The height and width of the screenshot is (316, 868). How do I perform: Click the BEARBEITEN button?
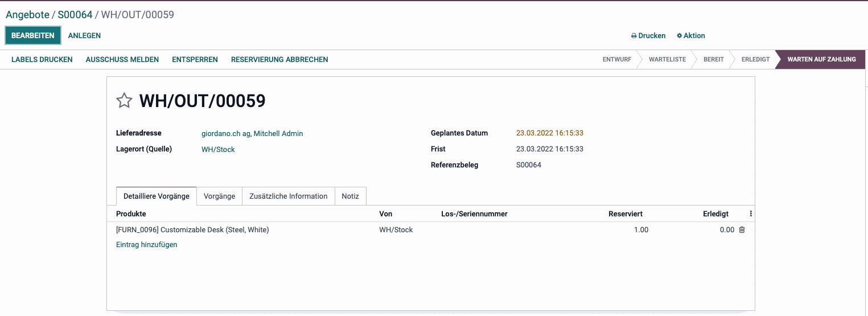pyautogui.click(x=33, y=35)
